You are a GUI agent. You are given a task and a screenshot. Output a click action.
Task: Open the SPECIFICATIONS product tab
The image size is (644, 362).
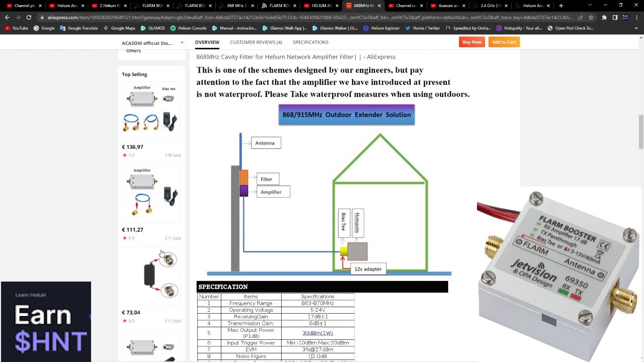(x=310, y=42)
